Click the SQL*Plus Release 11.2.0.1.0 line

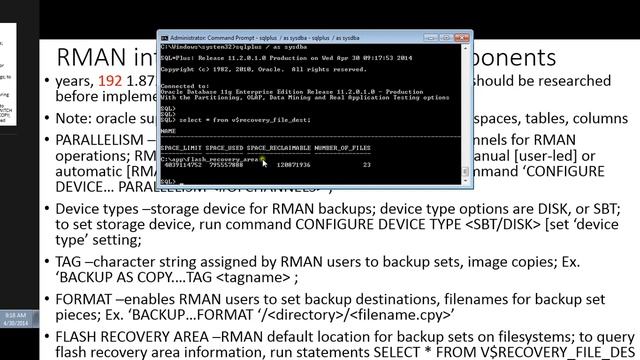pos(286,58)
